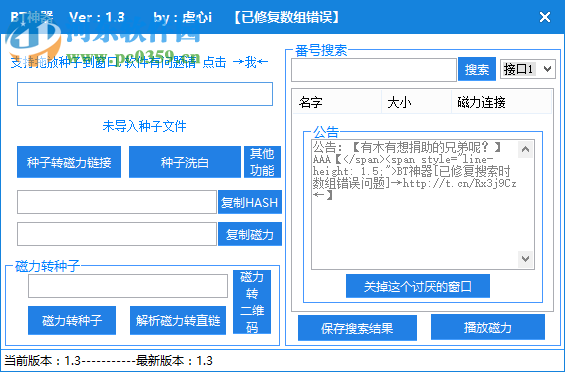Open the 接口1 dropdown

[x=528, y=69]
